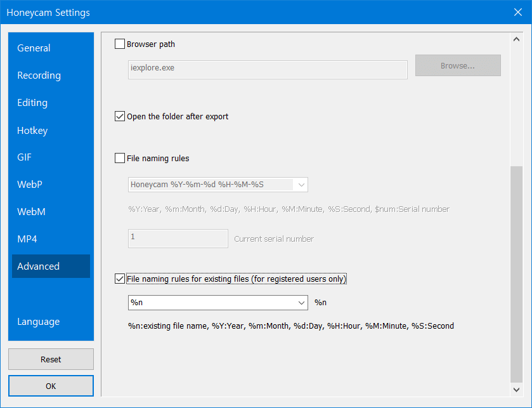
Task: Click the vertical scrollbar thumb
Action: [517, 273]
